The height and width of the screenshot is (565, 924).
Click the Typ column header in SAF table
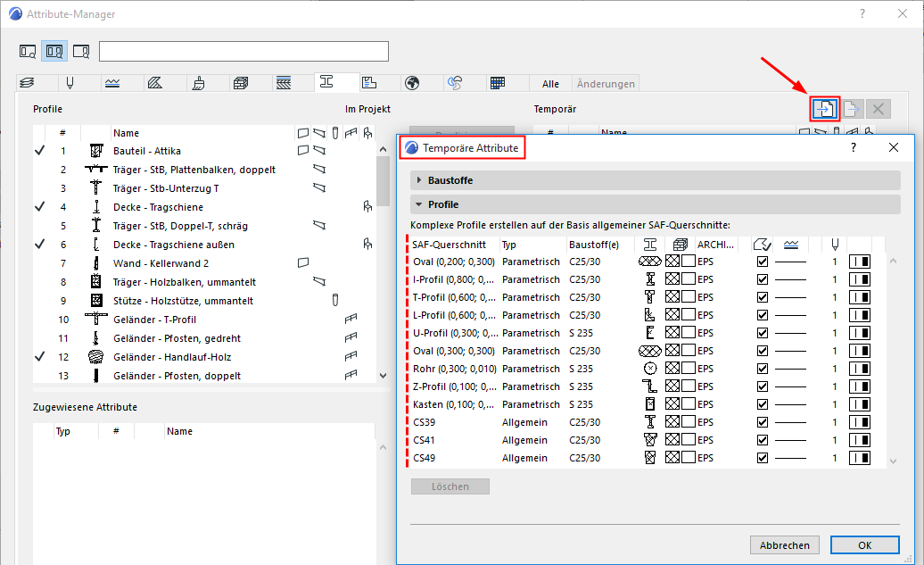point(509,245)
